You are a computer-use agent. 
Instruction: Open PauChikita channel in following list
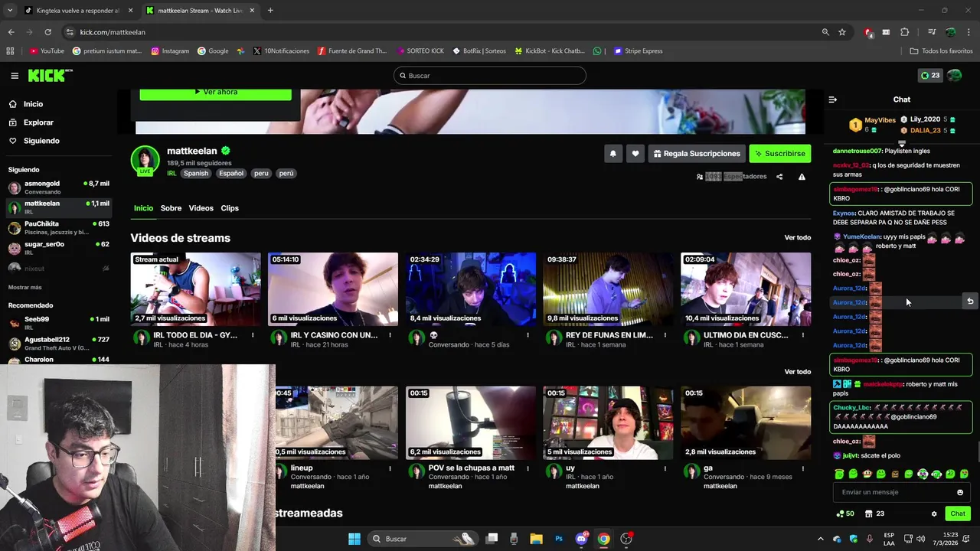(x=58, y=227)
